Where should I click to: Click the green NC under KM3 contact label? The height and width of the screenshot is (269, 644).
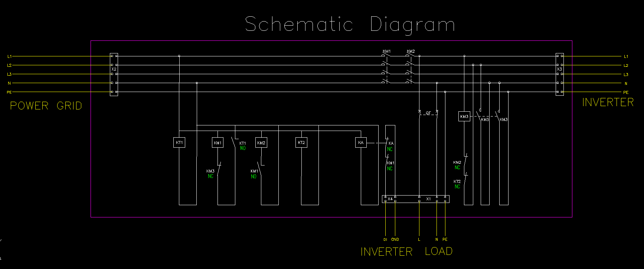tap(210, 177)
